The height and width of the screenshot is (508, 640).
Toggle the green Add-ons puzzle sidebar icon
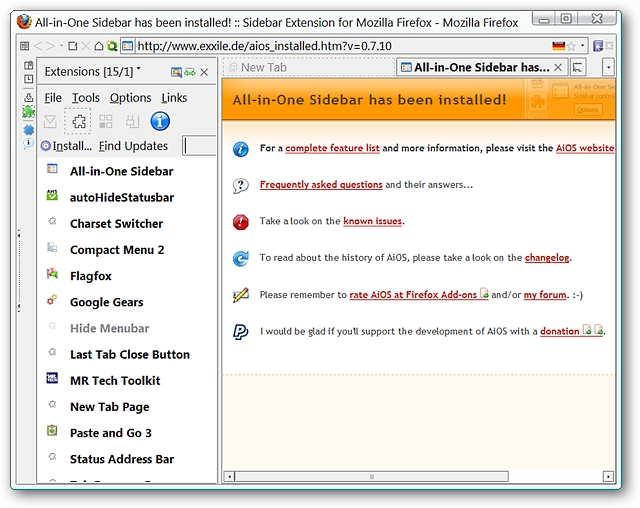(x=29, y=112)
